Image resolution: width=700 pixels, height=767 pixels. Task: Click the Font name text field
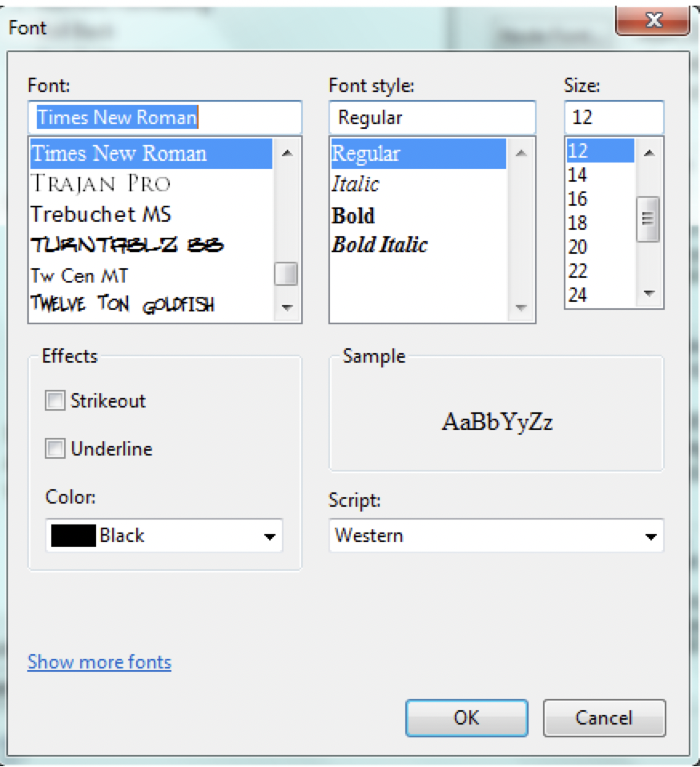[x=164, y=118]
